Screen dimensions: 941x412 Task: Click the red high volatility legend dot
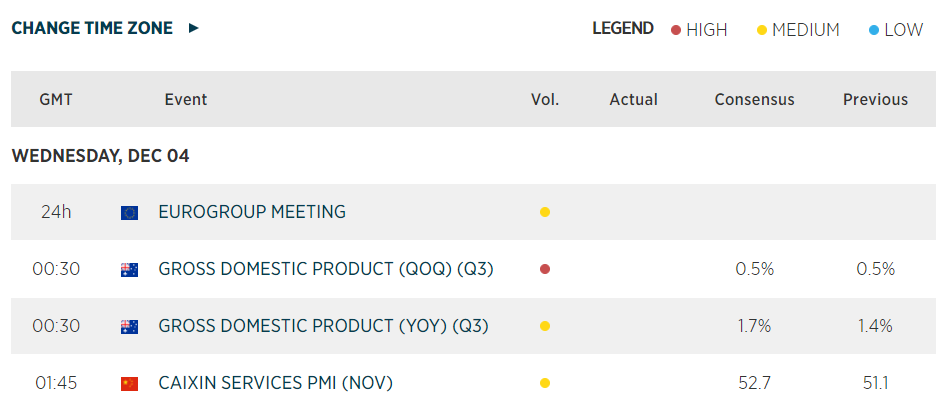tap(676, 30)
